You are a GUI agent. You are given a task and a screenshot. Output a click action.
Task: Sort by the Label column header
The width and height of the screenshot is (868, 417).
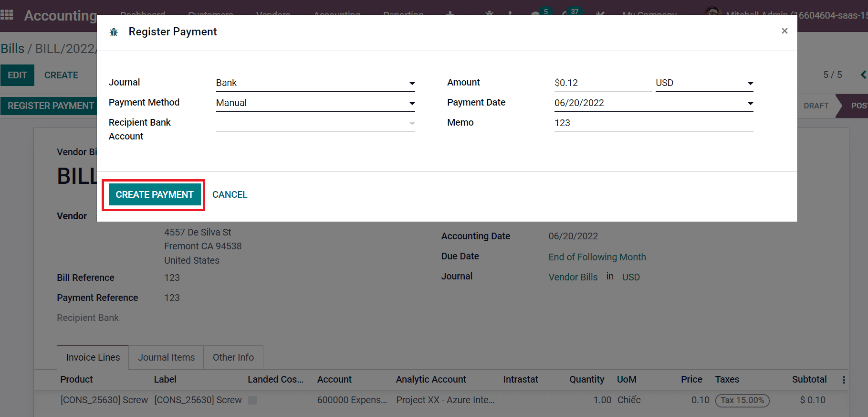(165, 379)
